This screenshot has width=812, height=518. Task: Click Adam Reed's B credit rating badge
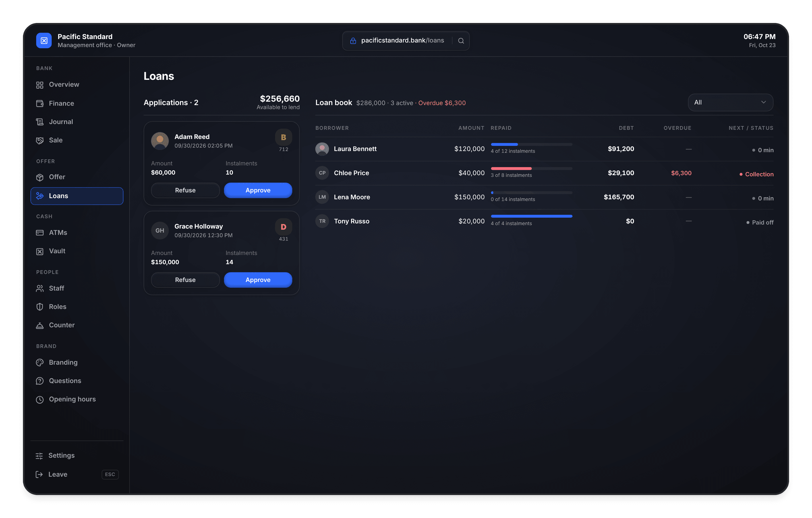(284, 137)
